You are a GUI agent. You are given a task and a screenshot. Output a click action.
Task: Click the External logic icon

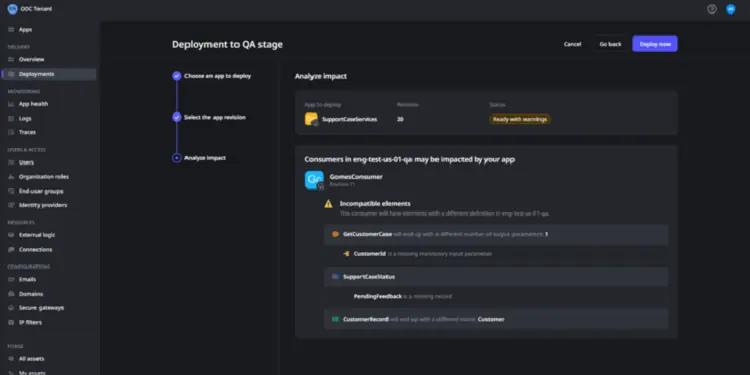(x=11, y=235)
